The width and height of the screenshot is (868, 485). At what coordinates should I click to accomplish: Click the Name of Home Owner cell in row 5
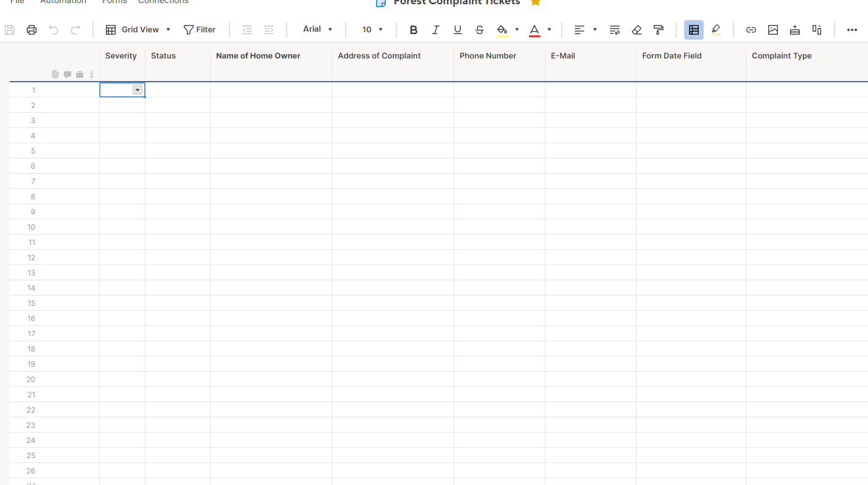[x=271, y=150]
